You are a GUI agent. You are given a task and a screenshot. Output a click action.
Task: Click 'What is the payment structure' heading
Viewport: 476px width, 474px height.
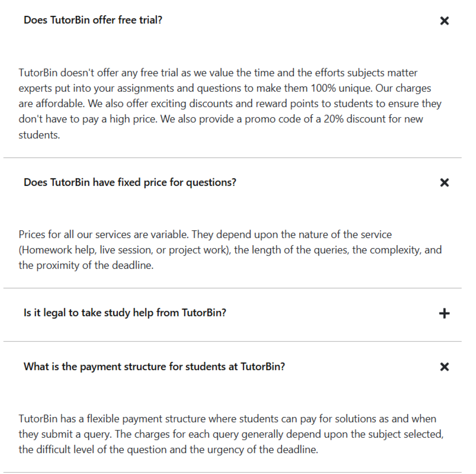click(154, 367)
